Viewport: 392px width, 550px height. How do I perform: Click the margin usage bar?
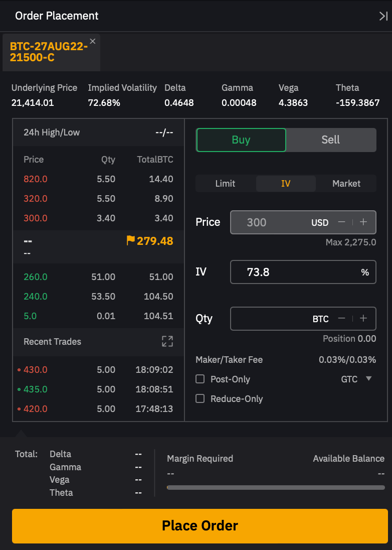pyautogui.click(x=275, y=487)
